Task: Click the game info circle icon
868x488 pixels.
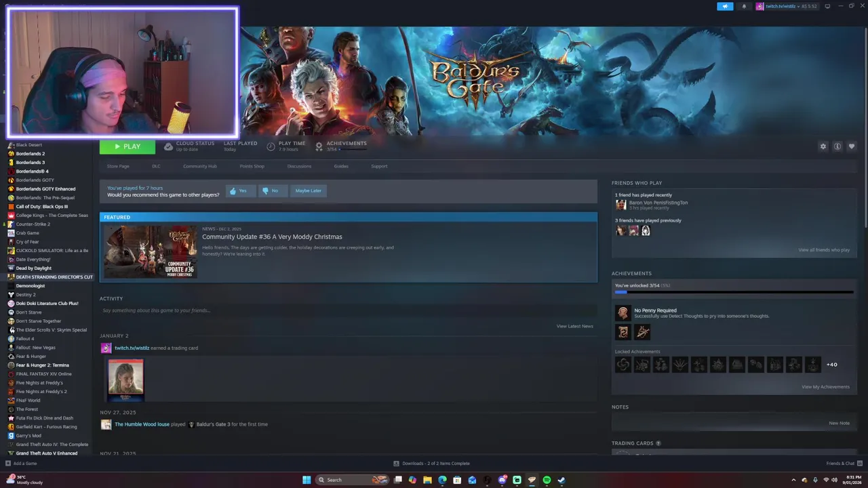Action: 837,146
